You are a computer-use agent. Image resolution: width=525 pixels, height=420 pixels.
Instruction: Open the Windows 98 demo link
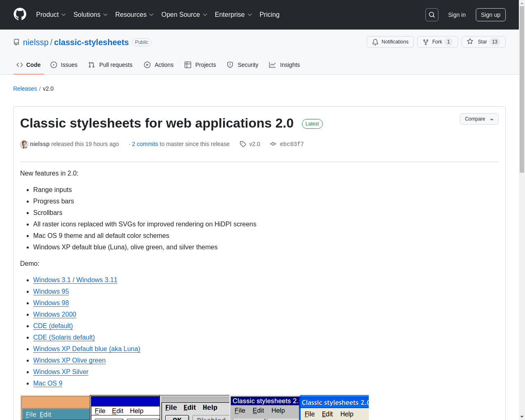pos(51,303)
